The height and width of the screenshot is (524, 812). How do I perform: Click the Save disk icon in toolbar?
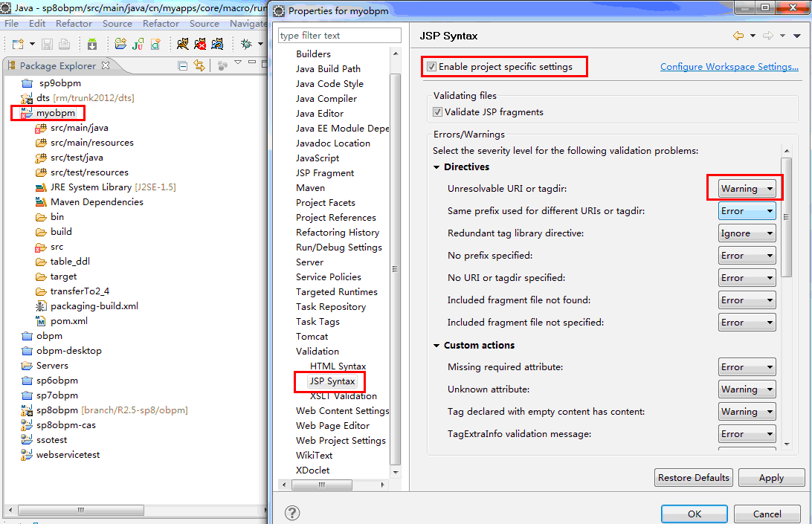[47, 44]
